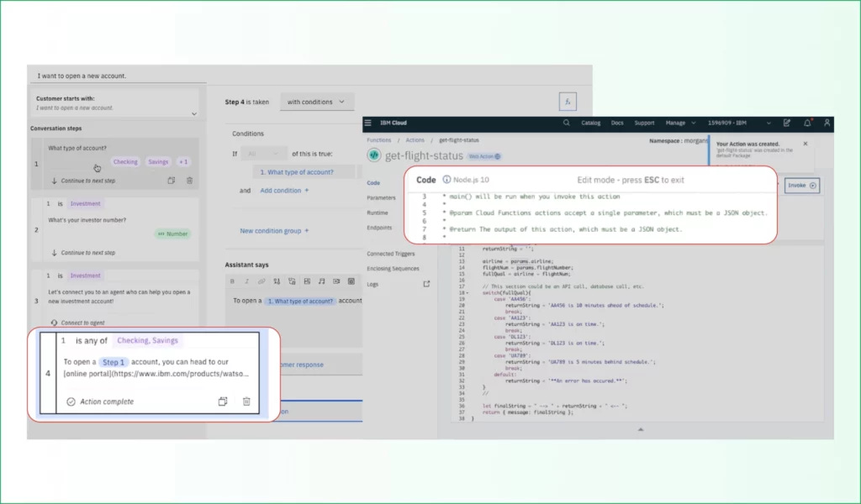This screenshot has width=861, height=504.
Task: Click the info icon beside Node.js 10
Action: point(447,180)
